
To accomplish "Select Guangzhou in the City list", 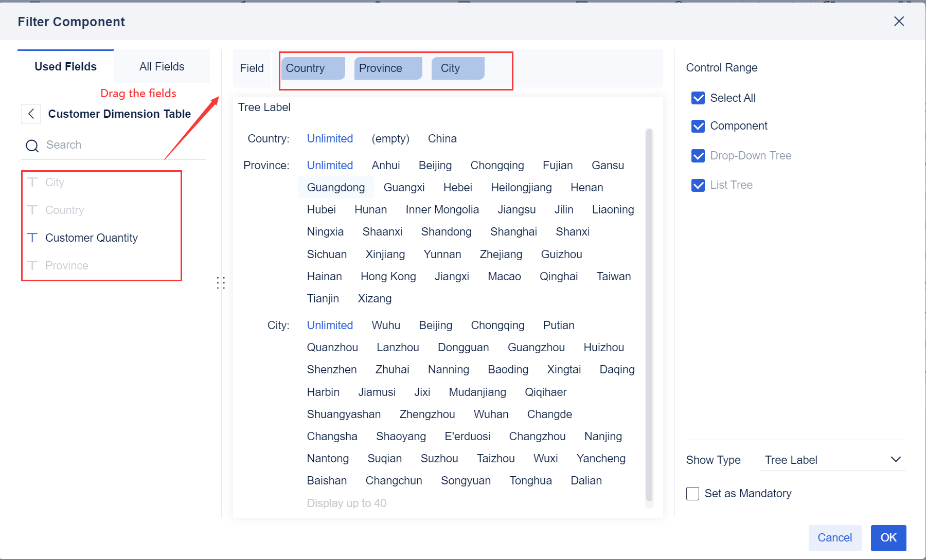I will [536, 347].
